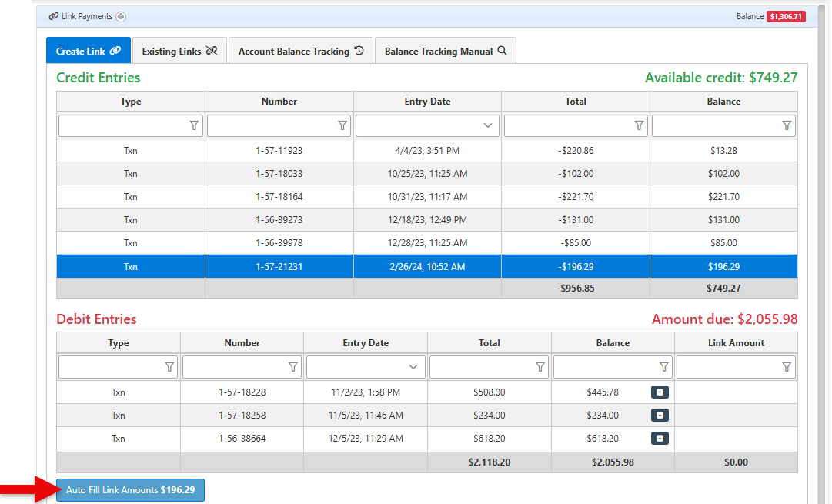Switch to the Existing Links tab
The height and width of the screenshot is (504, 832).
[x=179, y=51]
